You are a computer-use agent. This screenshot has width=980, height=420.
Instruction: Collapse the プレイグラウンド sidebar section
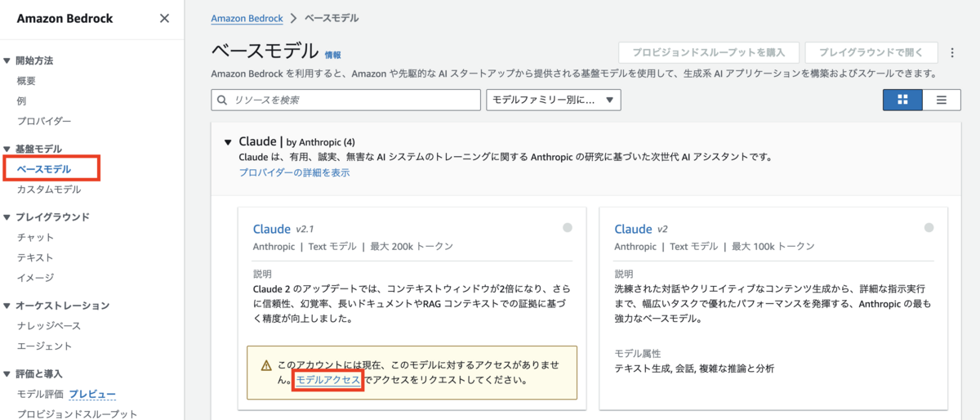[7, 217]
